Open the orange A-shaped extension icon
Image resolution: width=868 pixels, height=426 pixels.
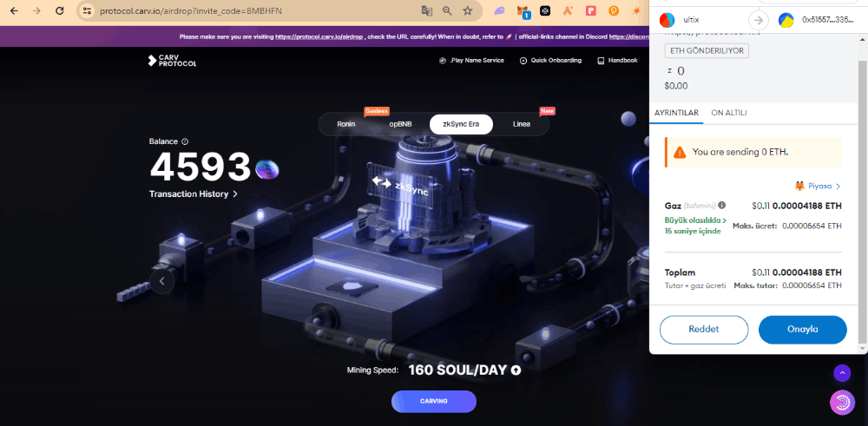tap(568, 10)
